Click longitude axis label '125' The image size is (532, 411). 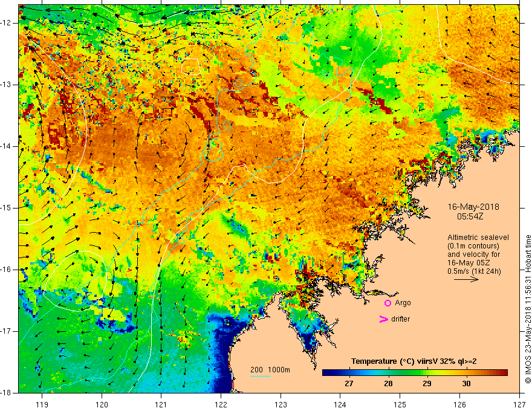(400, 404)
